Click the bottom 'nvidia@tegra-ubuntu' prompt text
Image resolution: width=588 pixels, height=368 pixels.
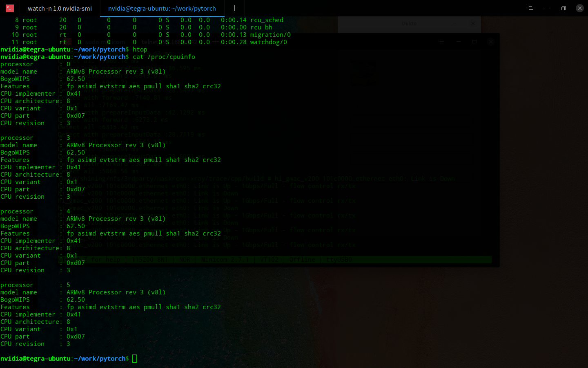(x=36, y=359)
